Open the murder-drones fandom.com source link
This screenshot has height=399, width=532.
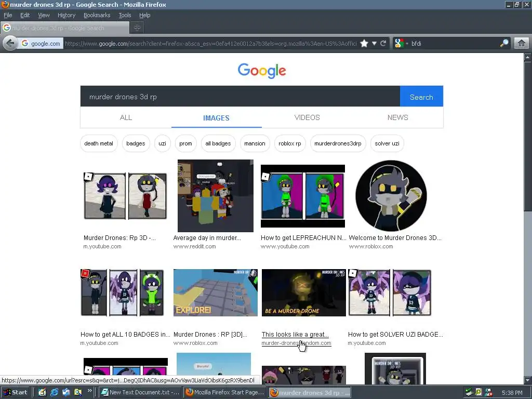(x=296, y=343)
